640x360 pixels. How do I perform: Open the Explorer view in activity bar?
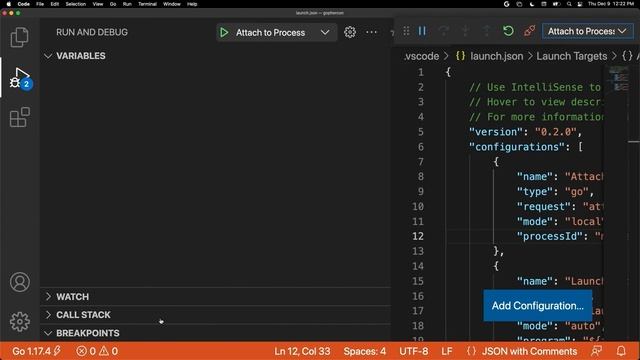pyautogui.click(x=19, y=37)
